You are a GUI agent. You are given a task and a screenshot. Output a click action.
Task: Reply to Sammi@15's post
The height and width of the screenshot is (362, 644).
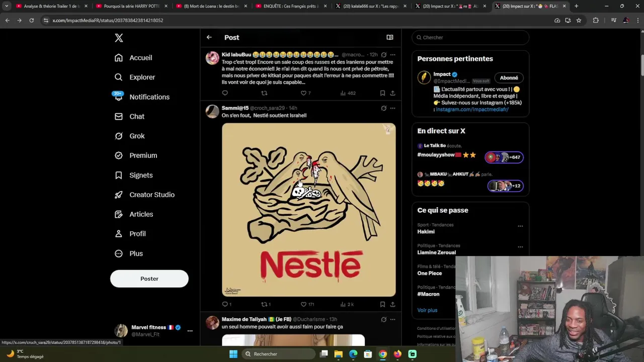[x=226, y=304]
